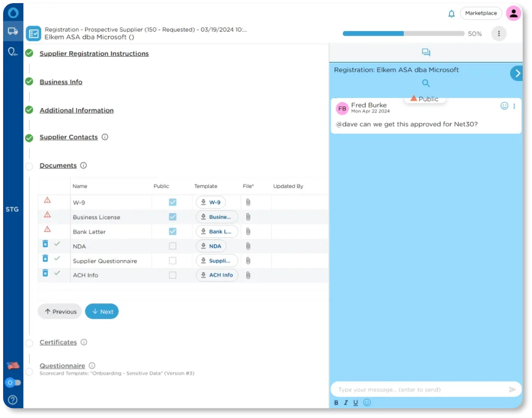Click the notification bell icon
Screen dimensions: 532x418
click(x=451, y=14)
